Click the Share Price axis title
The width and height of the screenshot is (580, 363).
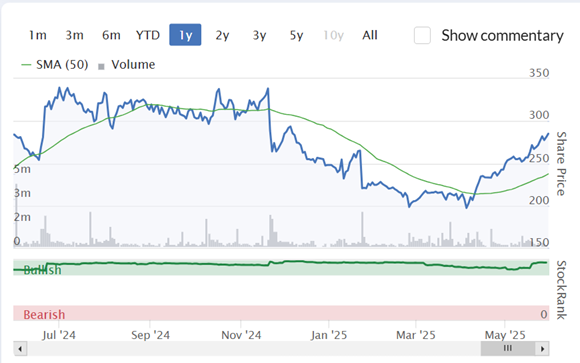pyautogui.click(x=561, y=164)
